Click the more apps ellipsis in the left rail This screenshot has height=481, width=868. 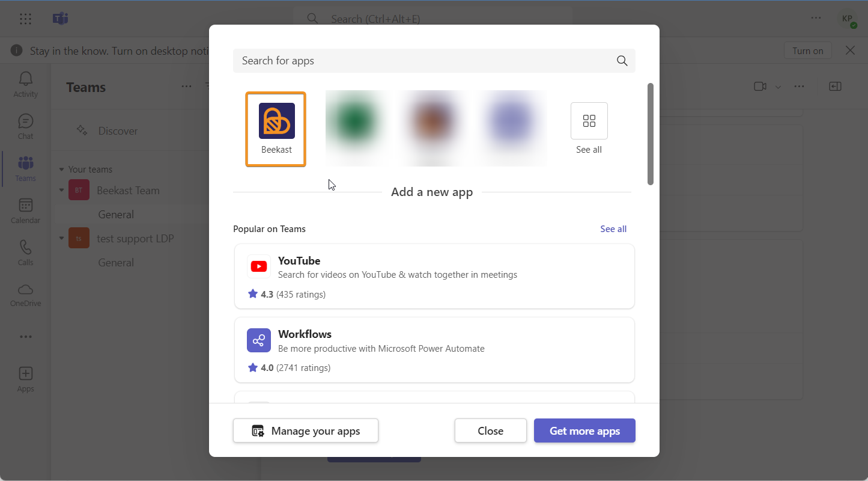[25, 337]
